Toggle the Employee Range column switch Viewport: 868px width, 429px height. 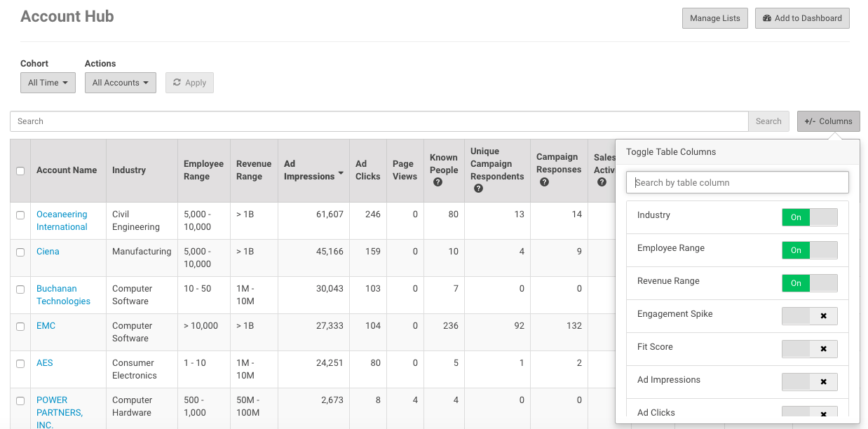click(x=810, y=250)
